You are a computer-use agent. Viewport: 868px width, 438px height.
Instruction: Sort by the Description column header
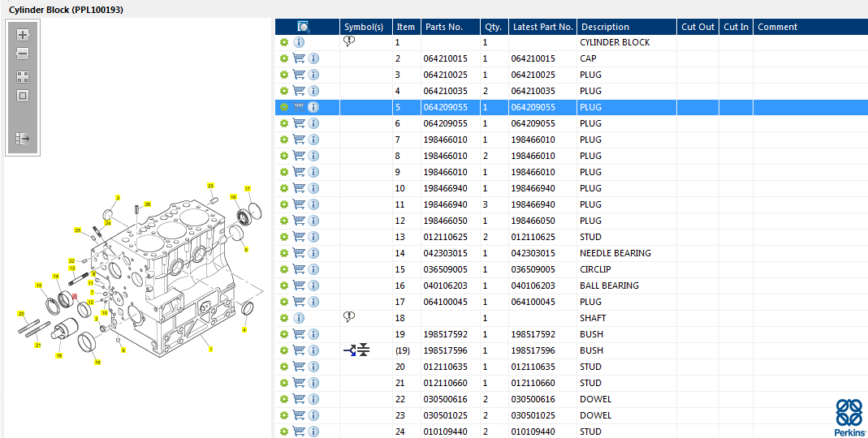coord(605,27)
